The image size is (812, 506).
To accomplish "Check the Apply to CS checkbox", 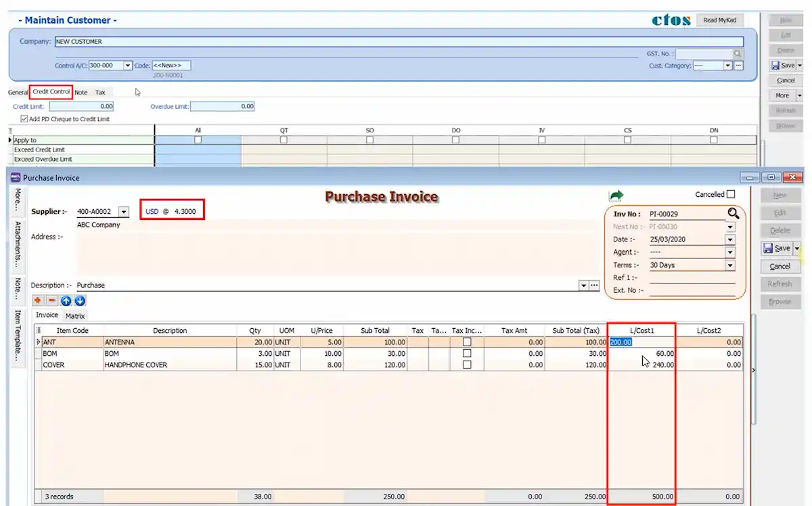I will 628,140.
